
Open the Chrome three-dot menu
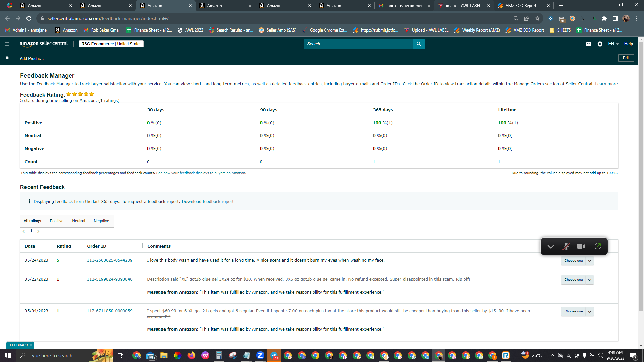(x=637, y=18)
